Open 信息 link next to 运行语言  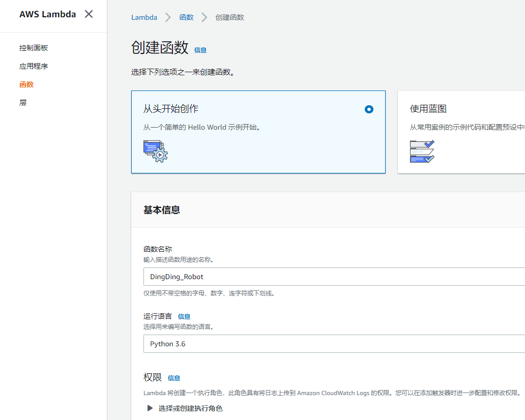tap(184, 317)
